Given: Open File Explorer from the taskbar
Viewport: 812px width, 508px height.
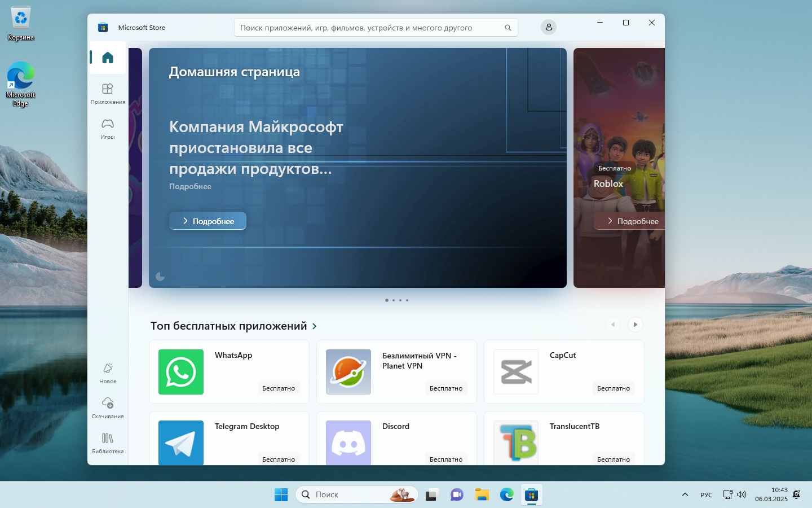Looking at the screenshot, I should pyautogui.click(x=482, y=494).
